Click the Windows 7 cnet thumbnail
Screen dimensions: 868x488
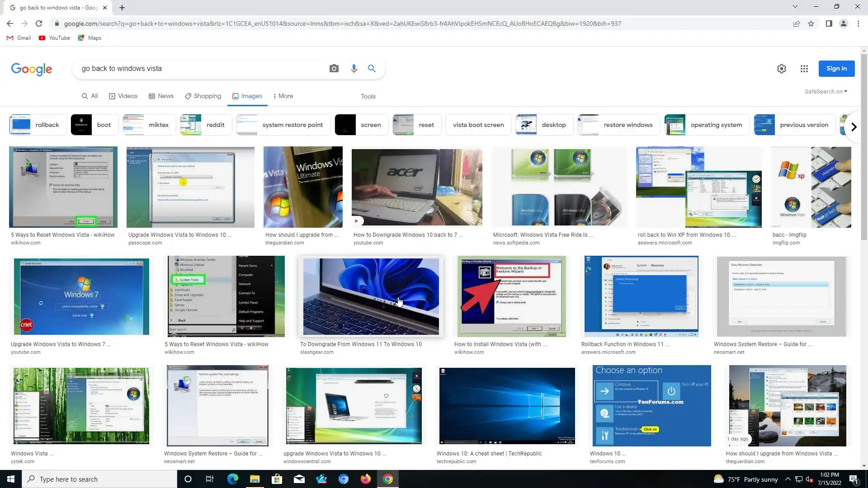[81, 296]
